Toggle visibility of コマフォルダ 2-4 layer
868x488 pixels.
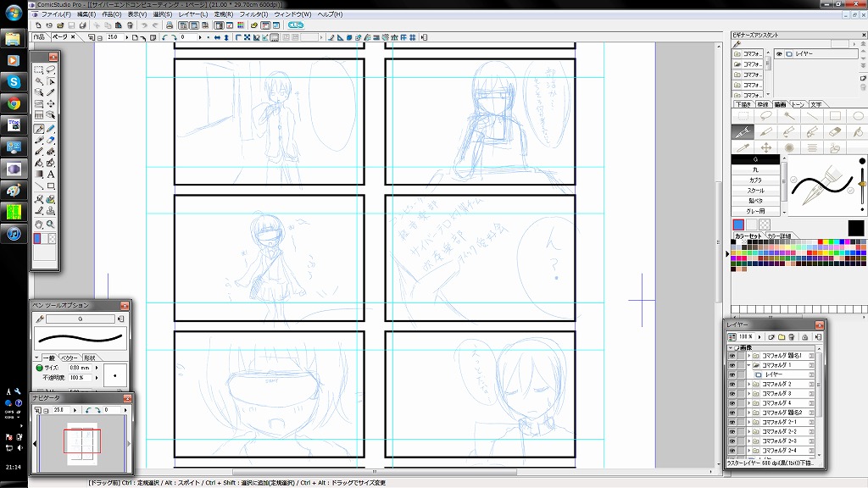tap(732, 451)
